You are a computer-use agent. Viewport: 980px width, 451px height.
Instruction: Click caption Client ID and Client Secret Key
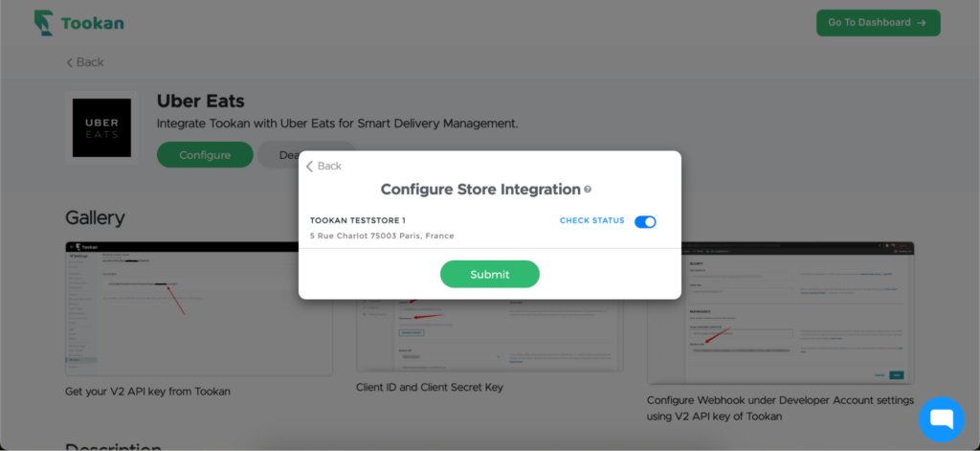tap(430, 387)
